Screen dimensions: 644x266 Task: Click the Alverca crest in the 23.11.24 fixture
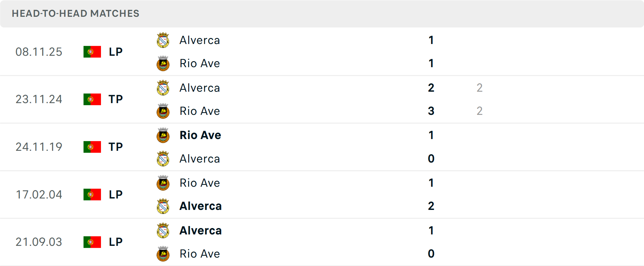click(x=163, y=88)
